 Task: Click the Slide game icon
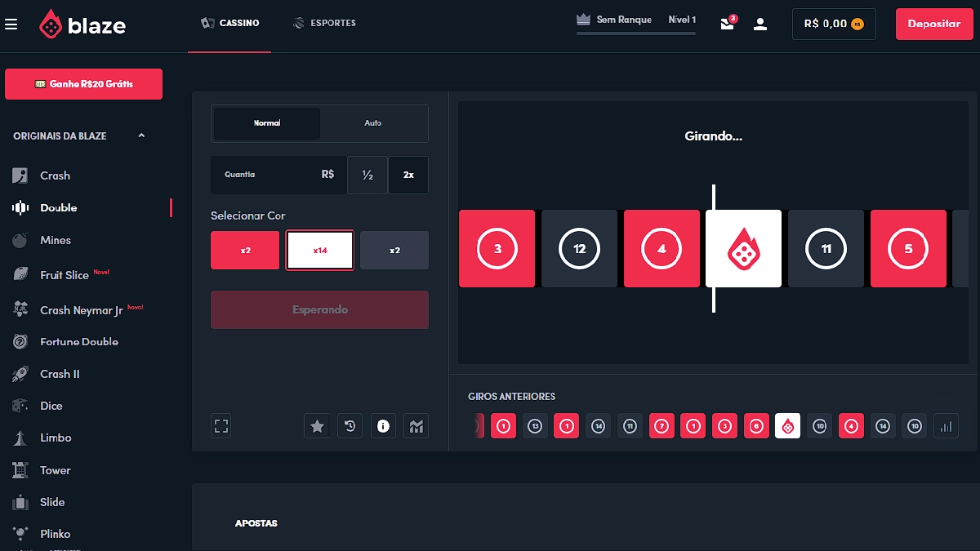[x=20, y=502]
